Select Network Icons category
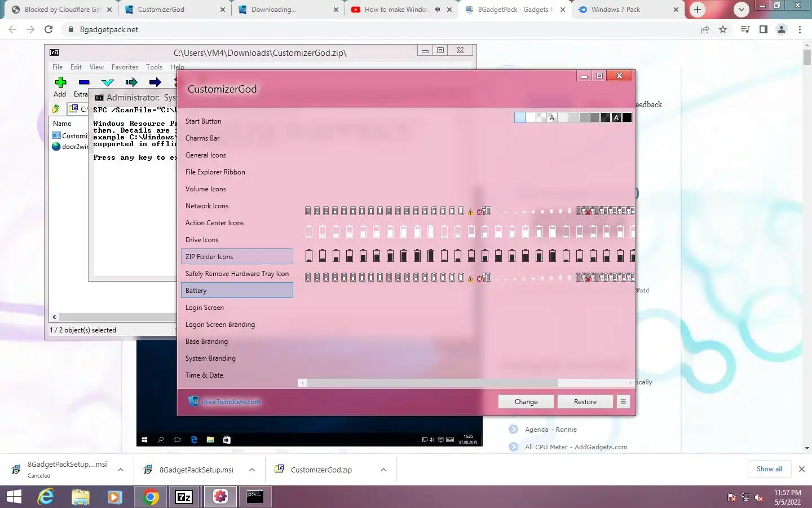This screenshot has width=812, height=508. 237,206
